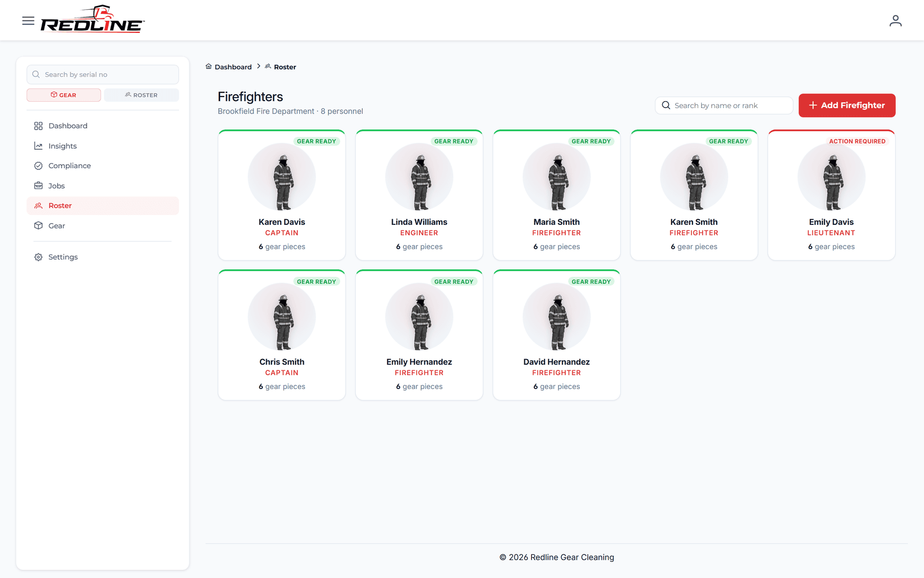Click the Settings cog icon
This screenshot has width=924, height=578.
point(39,257)
